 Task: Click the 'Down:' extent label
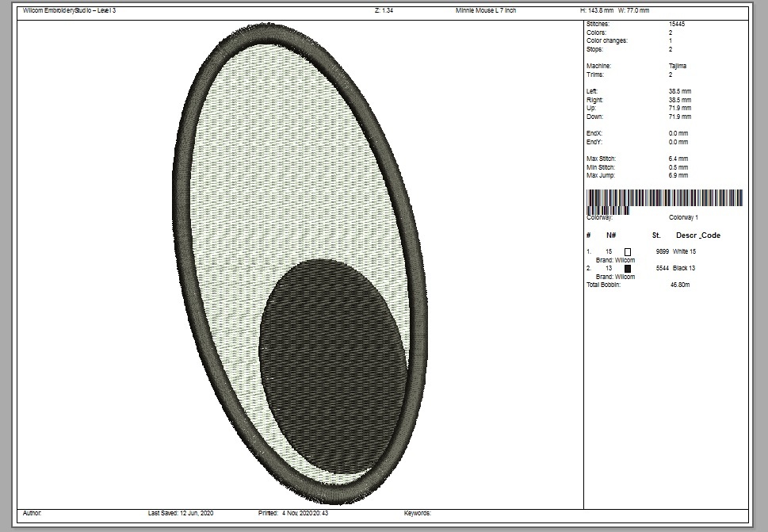[594, 117]
